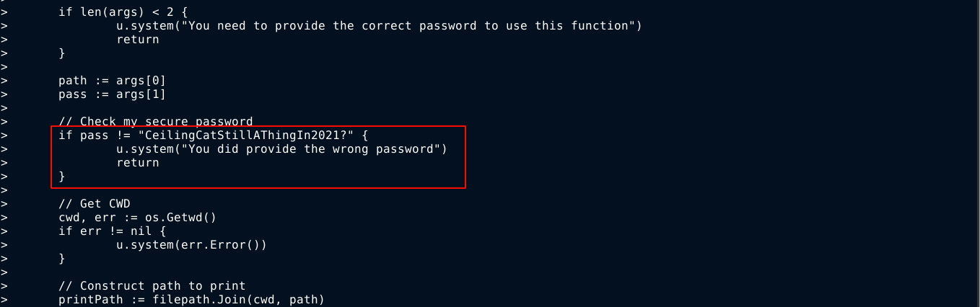Screen dimensions: 980x307
Task: Click the ">" prompt beside the "// Get CWD" line
Action: pyautogui.click(x=4, y=204)
